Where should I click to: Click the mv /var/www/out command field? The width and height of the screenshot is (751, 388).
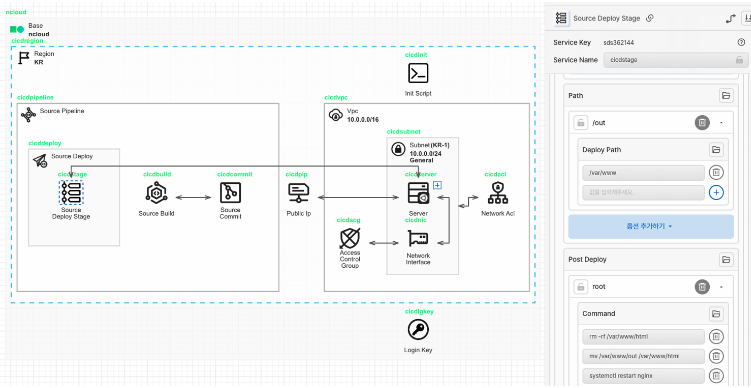coord(644,356)
